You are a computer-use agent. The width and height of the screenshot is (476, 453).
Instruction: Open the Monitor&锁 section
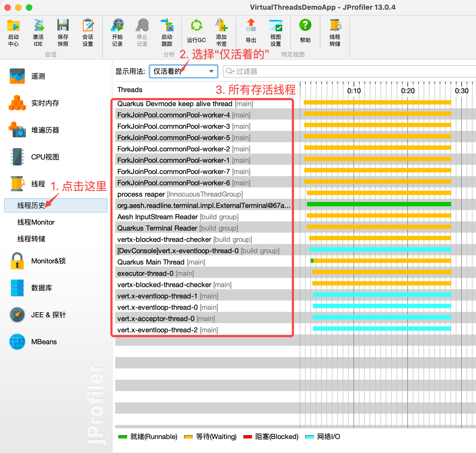click(38, 261)
